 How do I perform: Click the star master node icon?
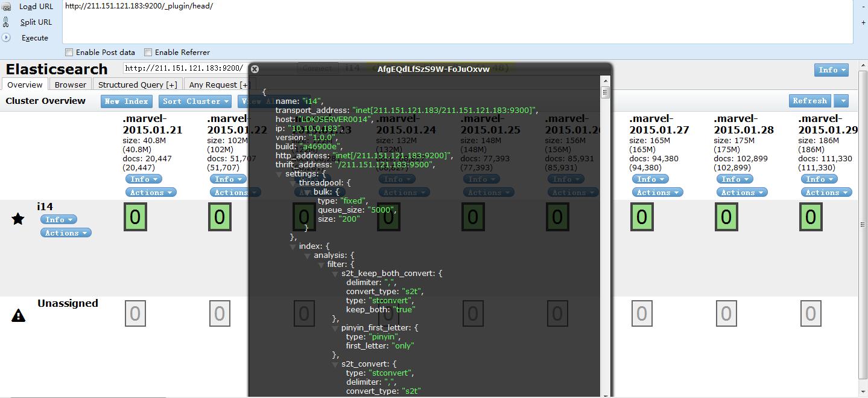pyautogui.click(x=18, y=219)
